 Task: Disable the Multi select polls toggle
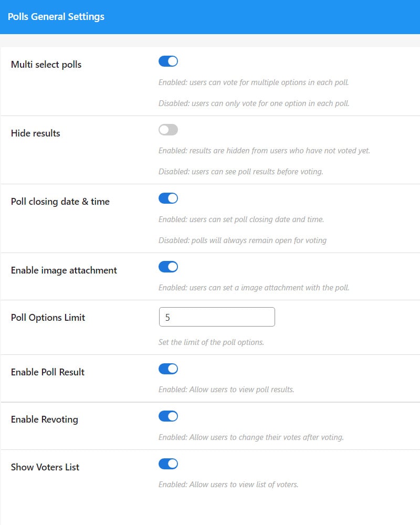pos(168,61)
